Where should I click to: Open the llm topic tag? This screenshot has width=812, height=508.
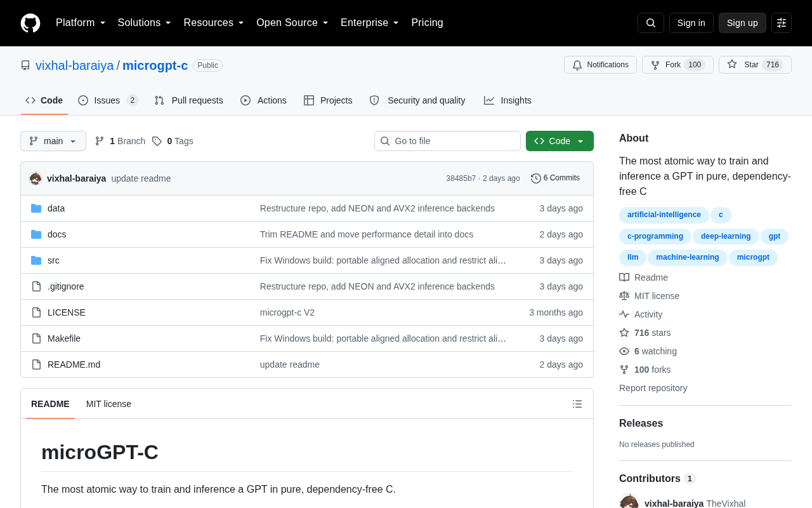[633, 257]
